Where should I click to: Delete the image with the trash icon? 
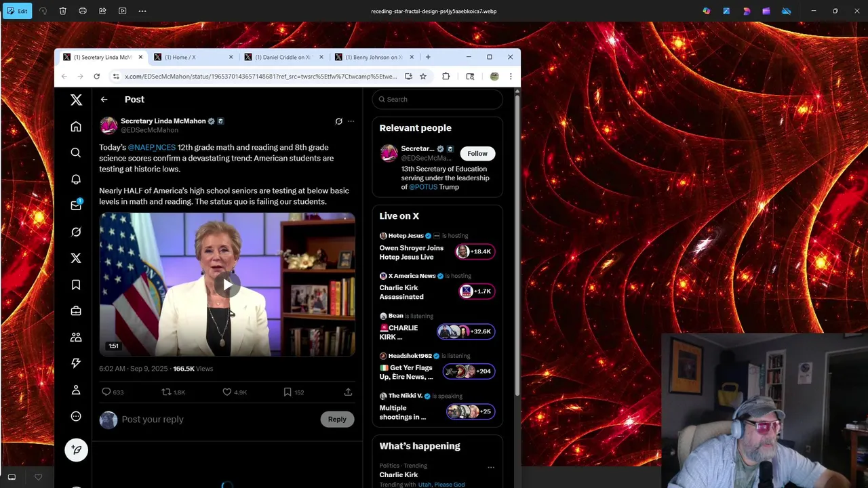(62, 11)
